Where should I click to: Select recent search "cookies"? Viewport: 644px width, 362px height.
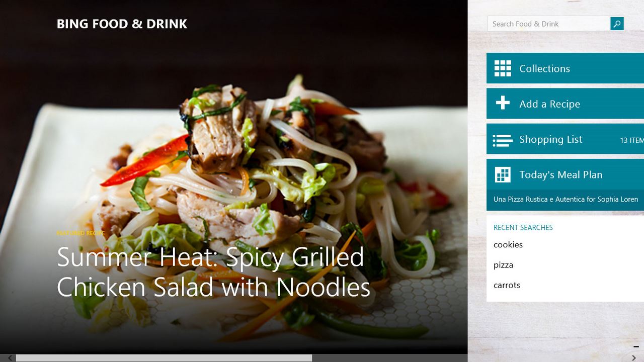click(x=508, y=245)
